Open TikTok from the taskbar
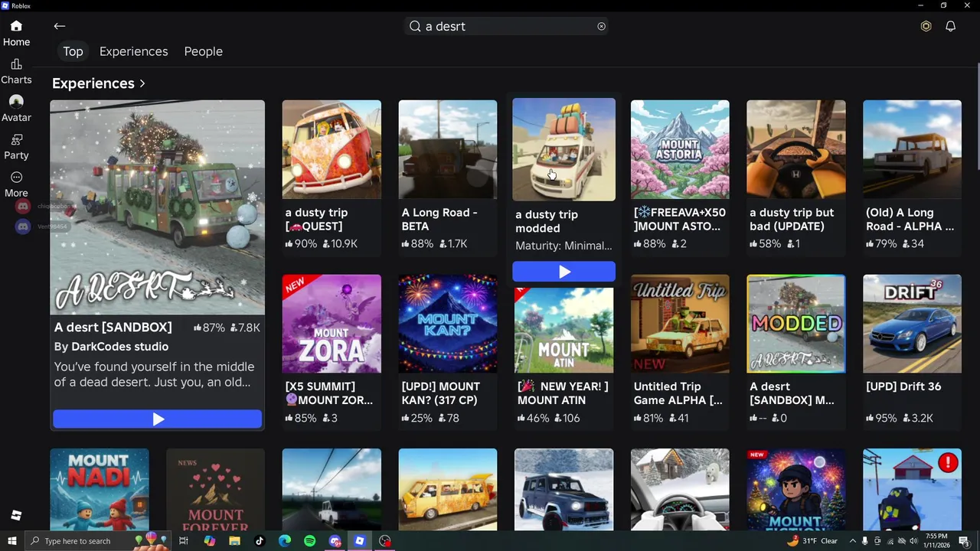The width and height of the screenshot is (980, 551). click(x=259, y=541)
